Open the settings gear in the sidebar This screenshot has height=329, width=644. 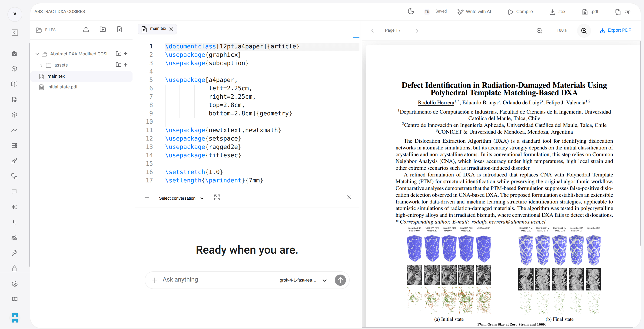pyautogui.click(x=15, y=284)
